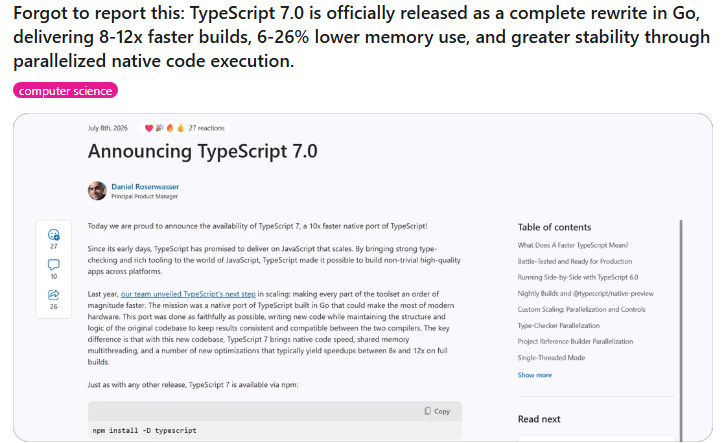Click the reaction count 27 in sidebar
Screen dimensions: 721x443
coord(54,247)
